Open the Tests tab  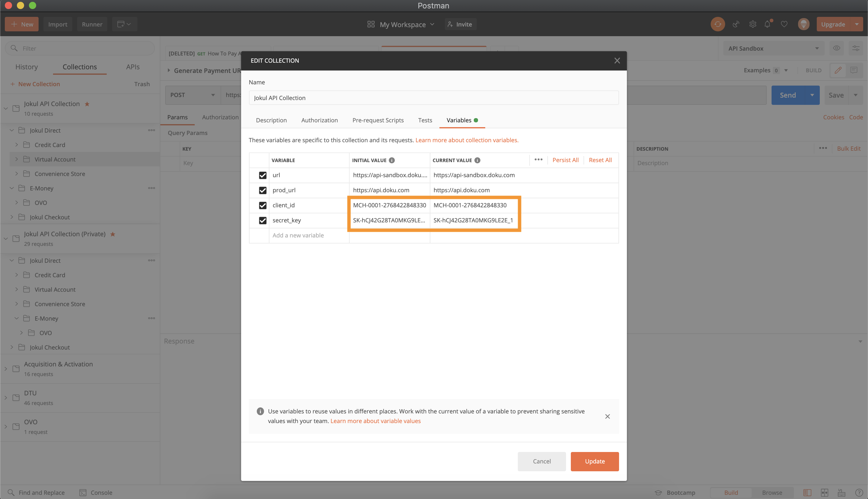[x=425, y=120]
